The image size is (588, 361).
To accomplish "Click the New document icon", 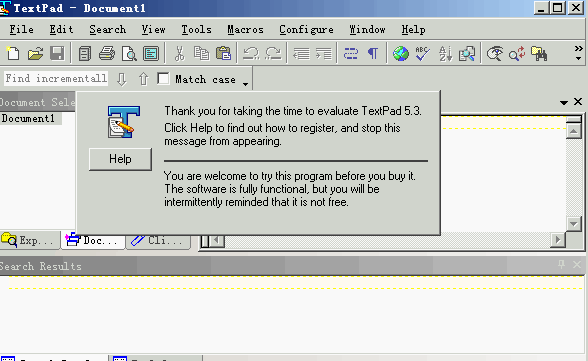I will (x=13, y=54).
